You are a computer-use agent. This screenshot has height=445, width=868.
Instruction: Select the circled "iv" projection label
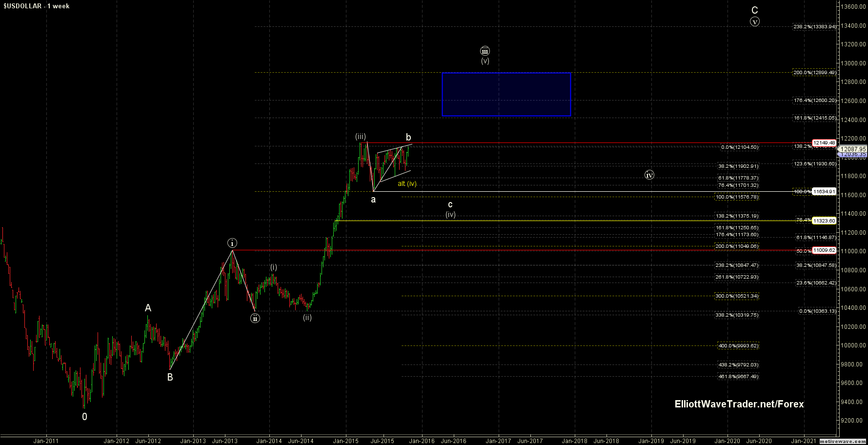click(649, 175)
